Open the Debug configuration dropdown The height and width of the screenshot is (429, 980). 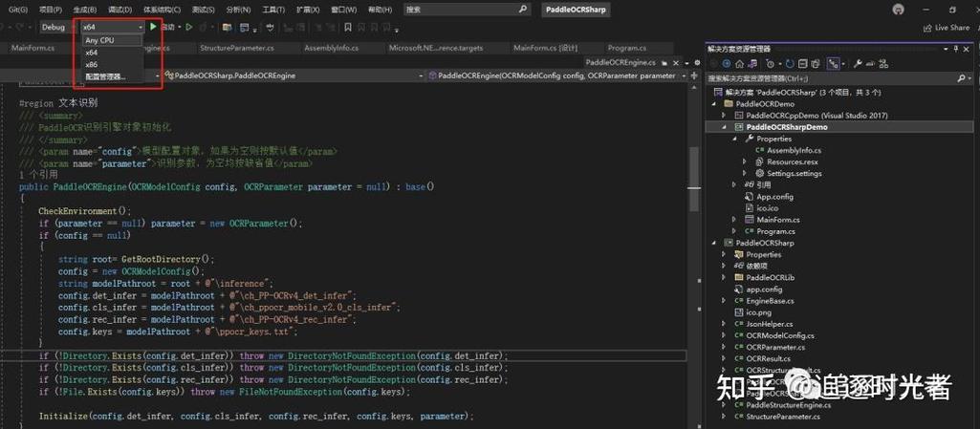click(x=57, y=27)
